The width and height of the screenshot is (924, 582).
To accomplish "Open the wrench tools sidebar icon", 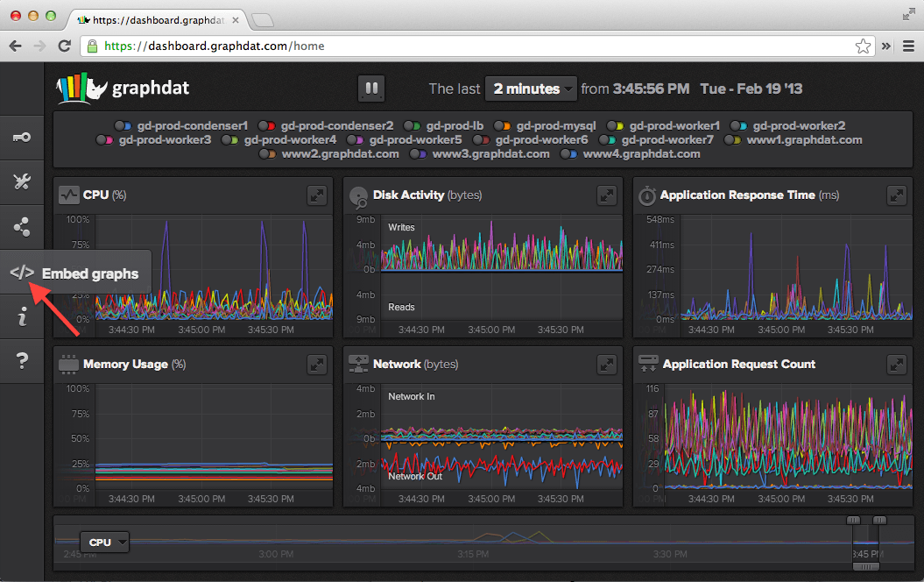I will [x=22, y=181].
